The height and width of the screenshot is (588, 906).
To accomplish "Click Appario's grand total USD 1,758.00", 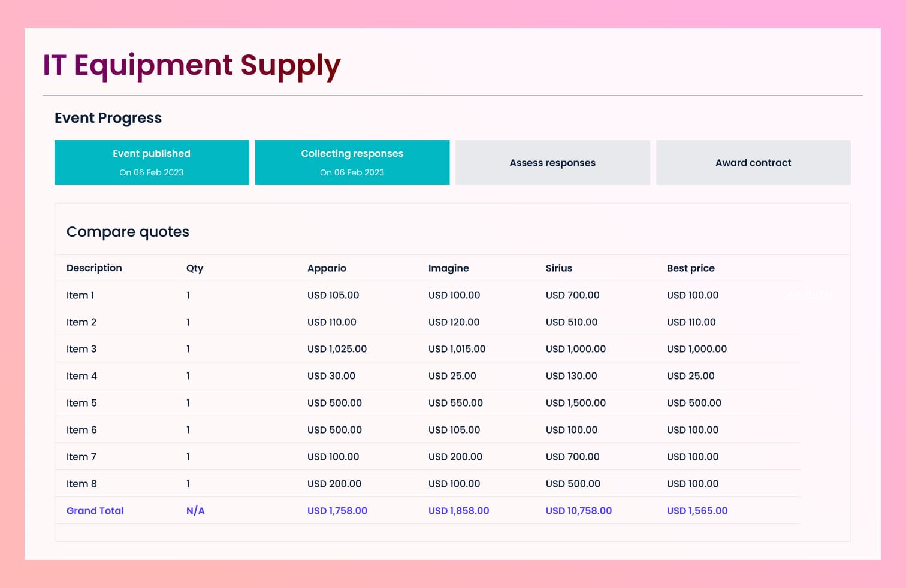I will tap(337, 511).
